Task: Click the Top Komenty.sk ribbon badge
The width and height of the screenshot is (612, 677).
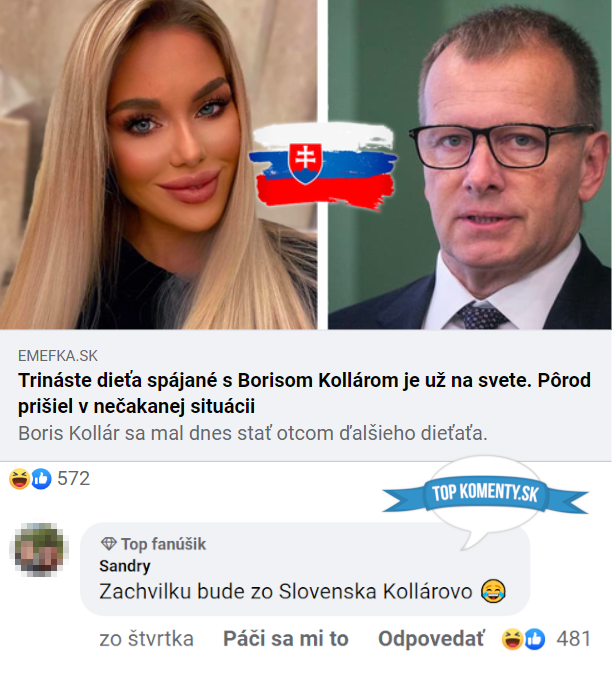Action: click(x=485, y=494)
